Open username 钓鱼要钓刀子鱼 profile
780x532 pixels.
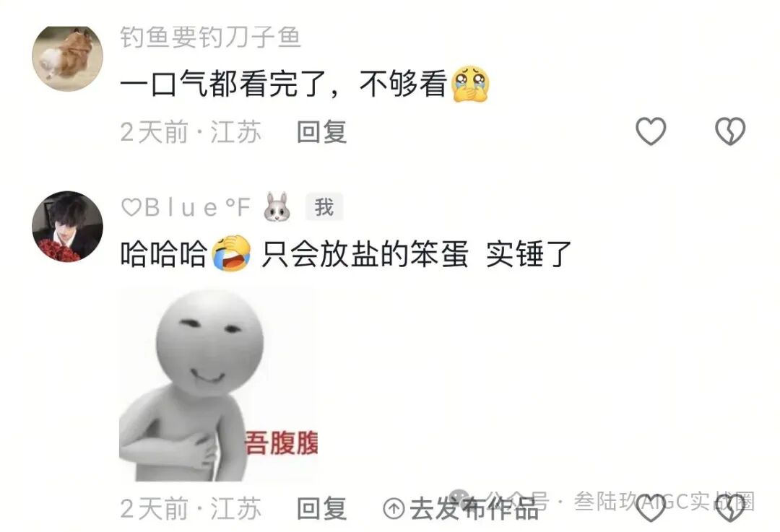[210, 38]
